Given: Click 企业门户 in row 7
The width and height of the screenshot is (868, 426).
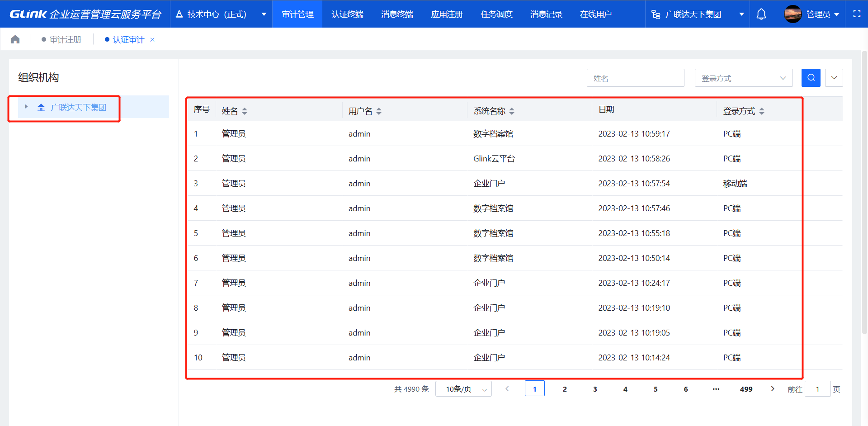Looking at the screenshot, I should coord(489,283).
